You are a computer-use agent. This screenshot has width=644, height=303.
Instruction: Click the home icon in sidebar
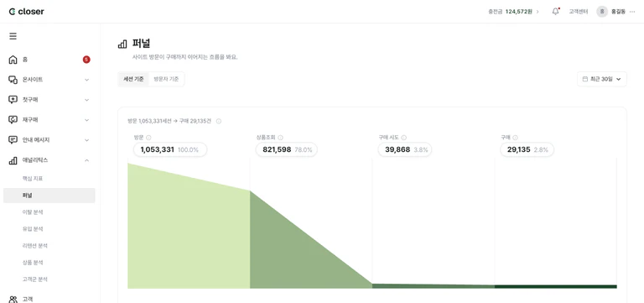pos(13,60)
